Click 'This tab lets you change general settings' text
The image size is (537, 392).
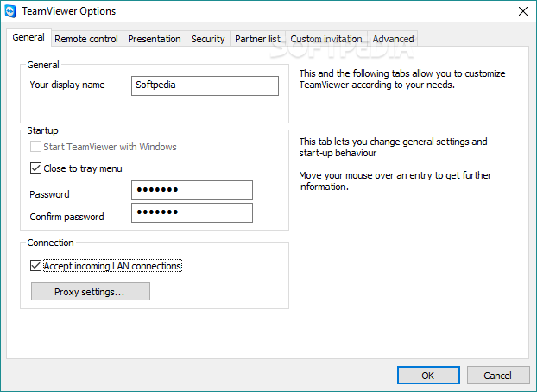[393, 148]
